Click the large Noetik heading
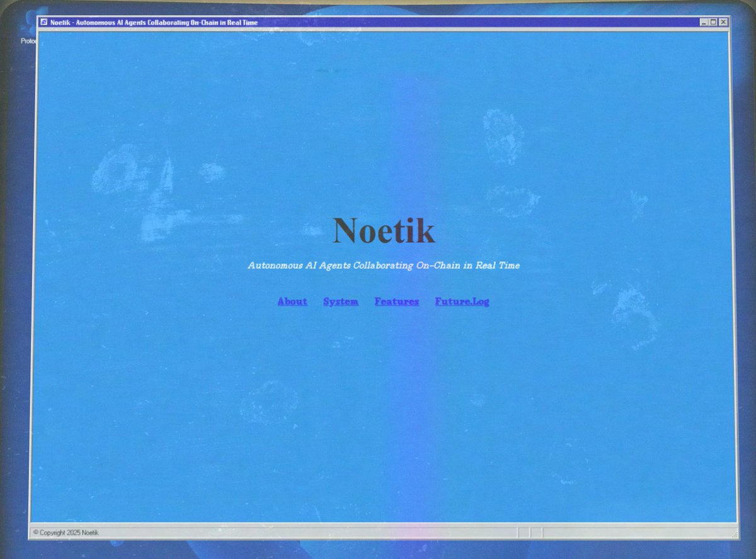This screenshot has height=559, width=756. (x=384, y=230)
